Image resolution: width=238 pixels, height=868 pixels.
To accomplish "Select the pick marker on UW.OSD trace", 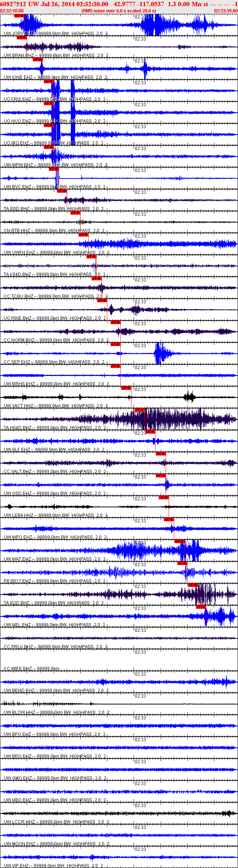I will click(161, 476).
